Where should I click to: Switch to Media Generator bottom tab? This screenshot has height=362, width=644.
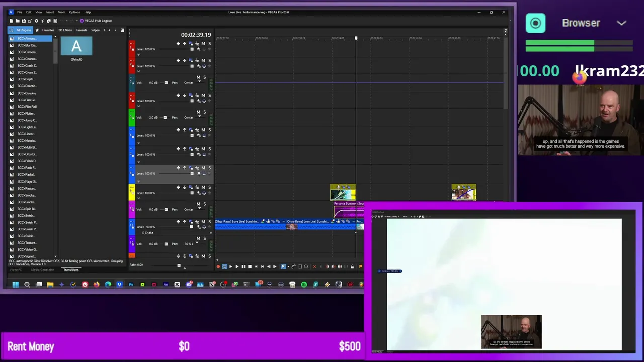pyautogui.click(x=42, y=270)
